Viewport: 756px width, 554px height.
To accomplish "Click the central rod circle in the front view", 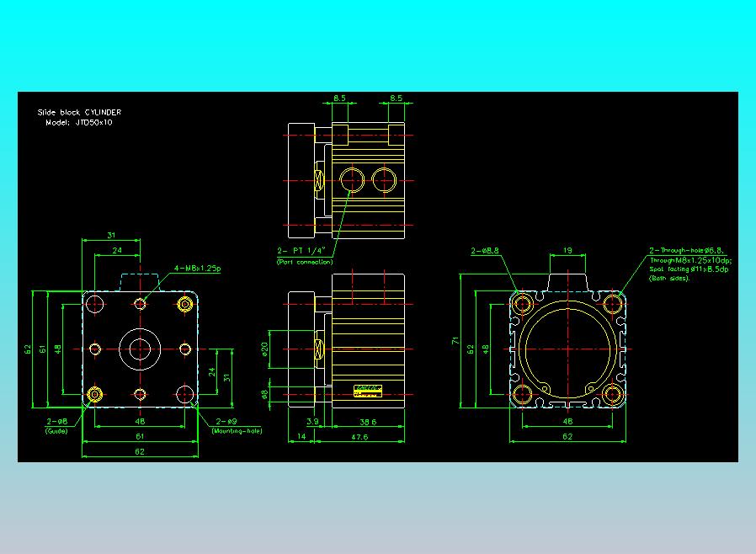I will [x=140, y=349].
